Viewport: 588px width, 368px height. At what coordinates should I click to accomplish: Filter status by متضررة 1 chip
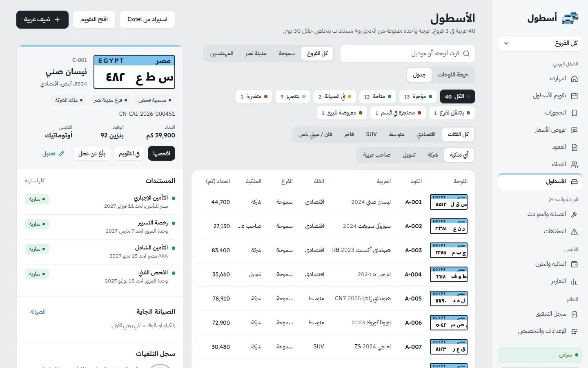point(254,96)
